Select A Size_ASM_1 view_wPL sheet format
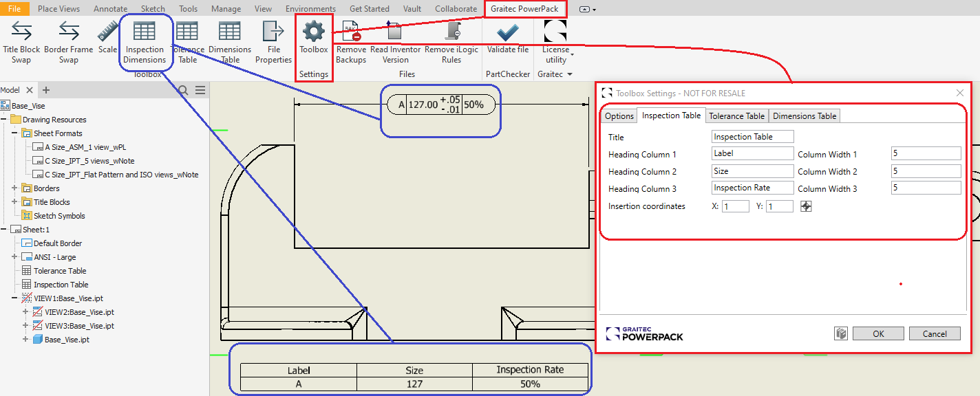 (78, 147)
